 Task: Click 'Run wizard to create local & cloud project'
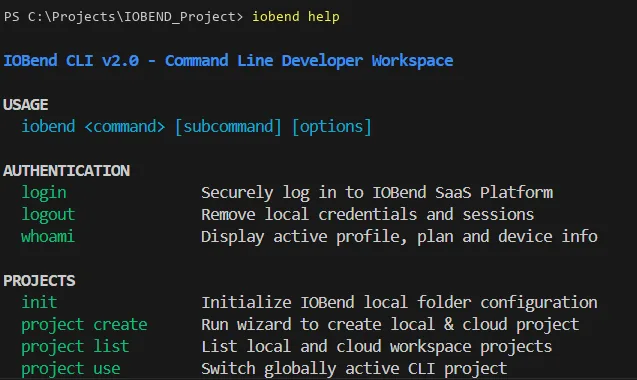click(390, 325)
